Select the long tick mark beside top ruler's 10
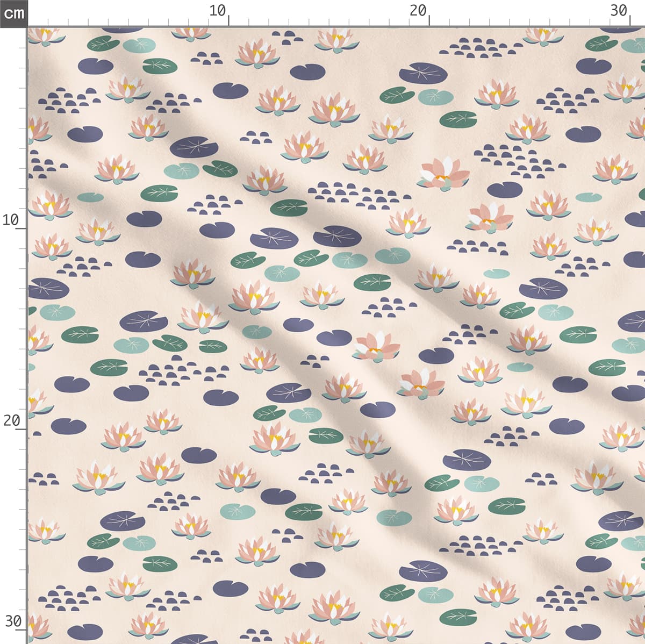 point(229,21)
